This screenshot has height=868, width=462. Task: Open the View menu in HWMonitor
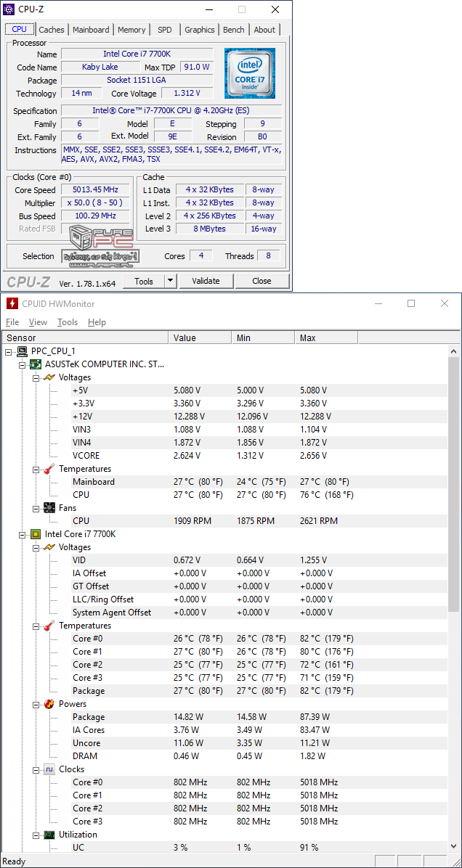[38, 322]
